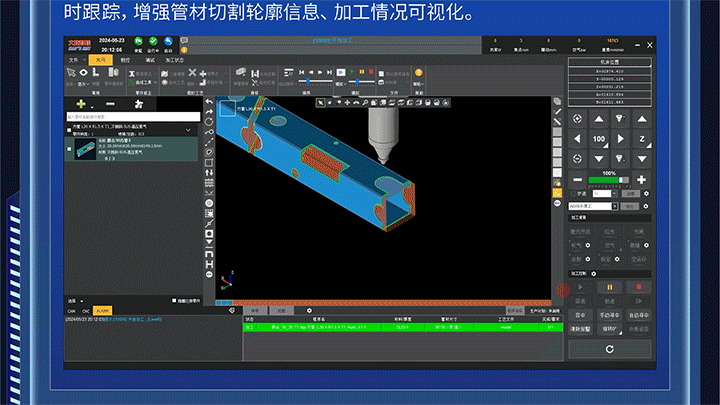Click the green status icon in header
The image size is (720, 405).
(x=153, y=41)
